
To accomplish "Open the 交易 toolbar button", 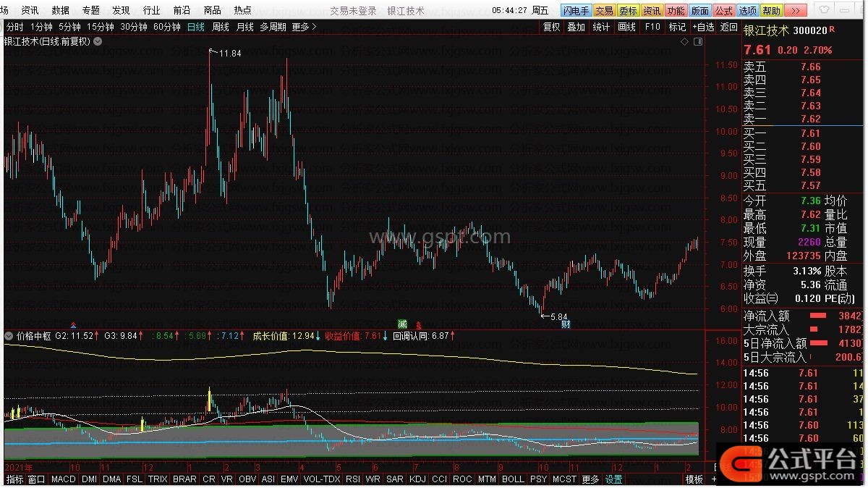I will tap(604, 11).
